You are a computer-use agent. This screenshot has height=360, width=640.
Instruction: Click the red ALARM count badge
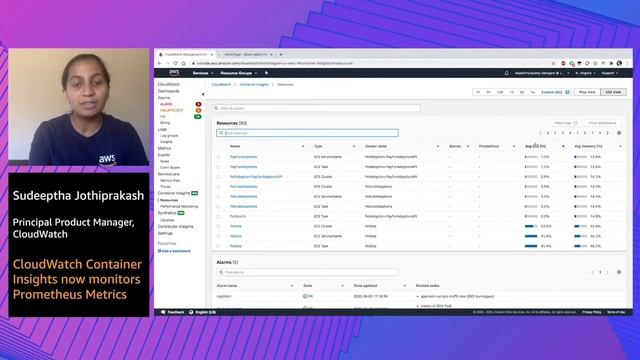[198, 104]
